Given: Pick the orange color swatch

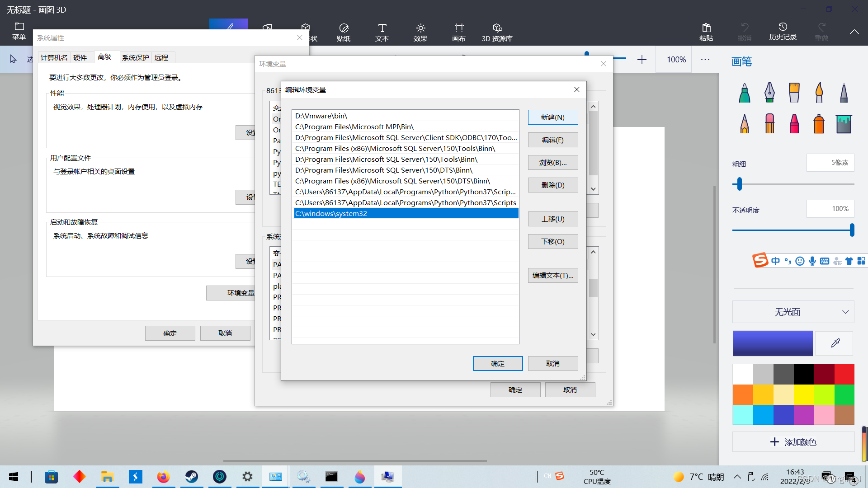Looking at the screenshot, I should (x=742, y=394).
